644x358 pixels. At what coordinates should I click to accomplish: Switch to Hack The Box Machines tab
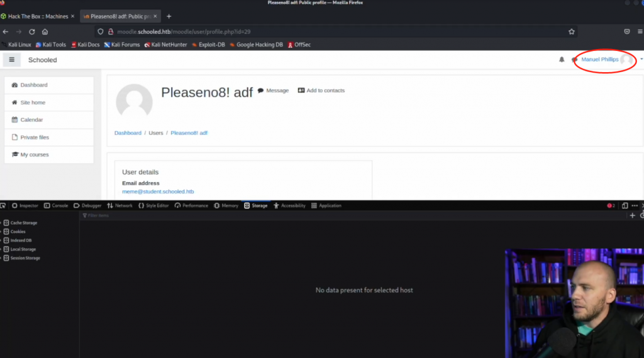tap(38, 16)
